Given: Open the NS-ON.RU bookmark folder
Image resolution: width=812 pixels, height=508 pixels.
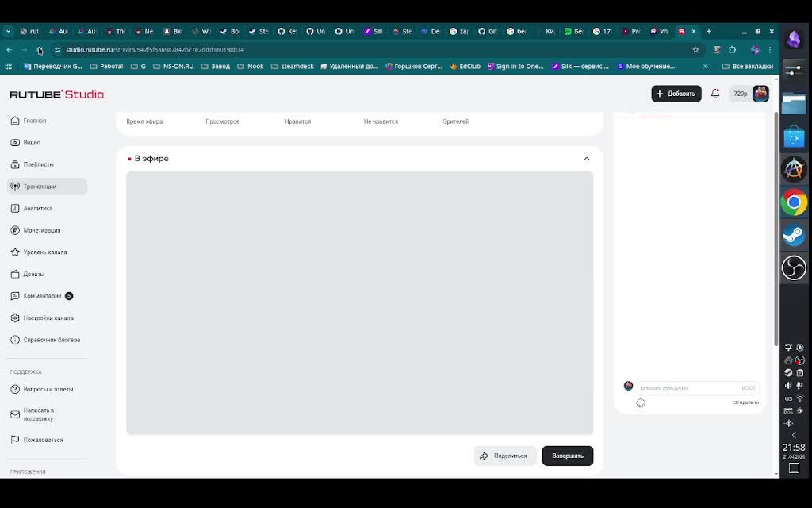Looking at the screenshot, I should pos(173,67).
